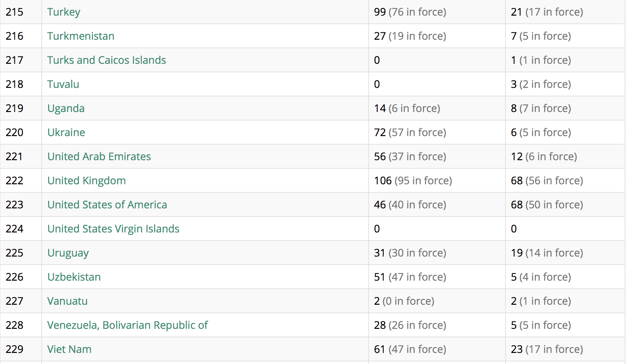The height and width of the screenshot is (364, 629).
Task: Click the cell "1 (1 in force)"
Action: (x=565, y=60)
